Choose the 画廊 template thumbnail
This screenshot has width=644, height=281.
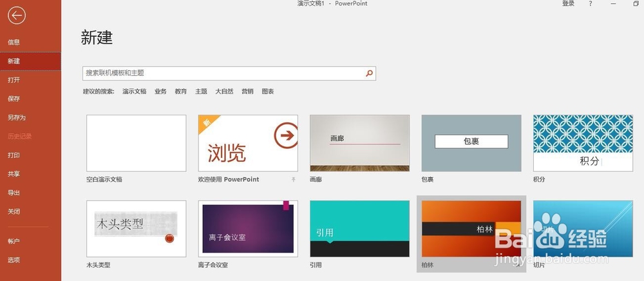coord(360,143)
